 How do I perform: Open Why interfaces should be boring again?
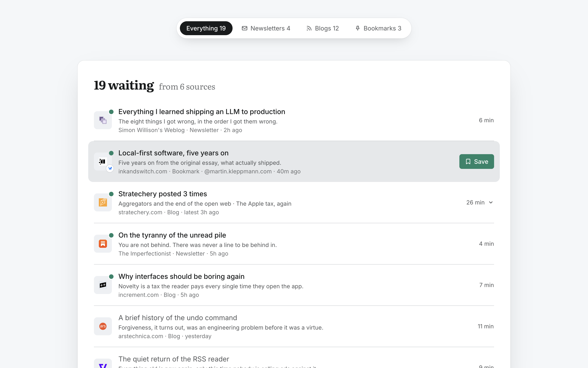point(181,276)
